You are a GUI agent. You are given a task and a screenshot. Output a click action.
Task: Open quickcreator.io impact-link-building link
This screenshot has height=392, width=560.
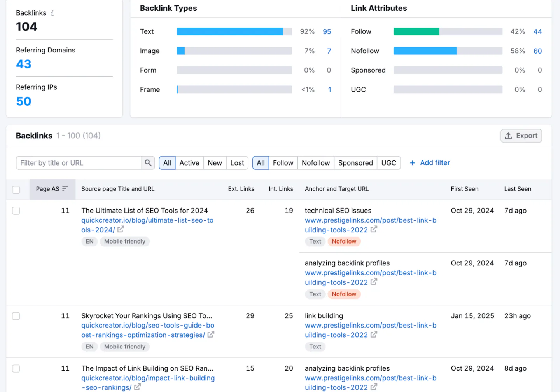(148, 383)
